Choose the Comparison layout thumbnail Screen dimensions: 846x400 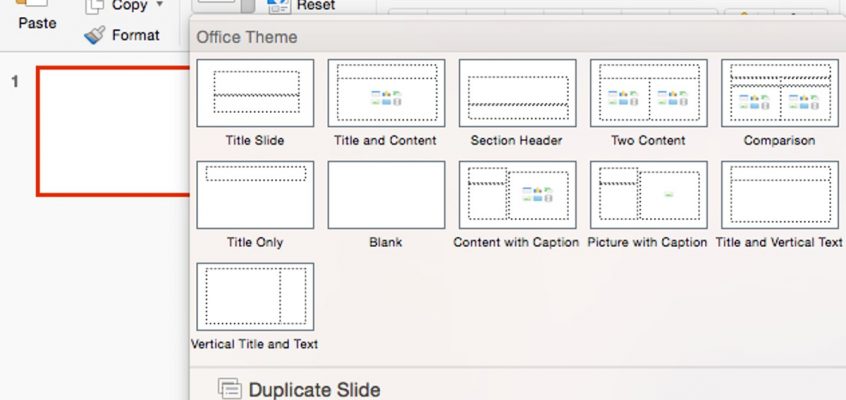click(x=780, y=93)
